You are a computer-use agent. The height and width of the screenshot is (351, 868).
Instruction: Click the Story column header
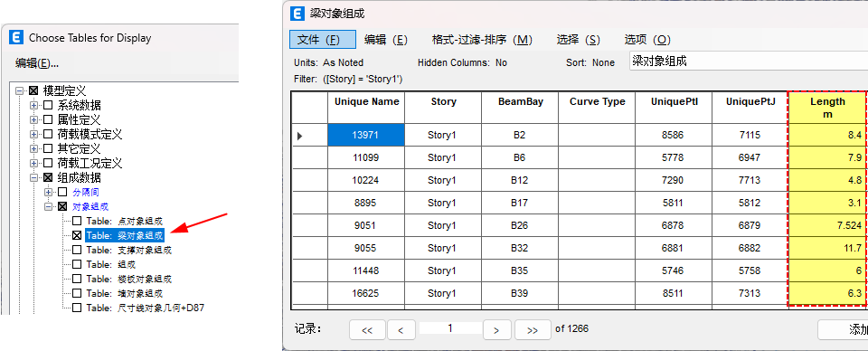pyautogui.click(x=443, y=107)
